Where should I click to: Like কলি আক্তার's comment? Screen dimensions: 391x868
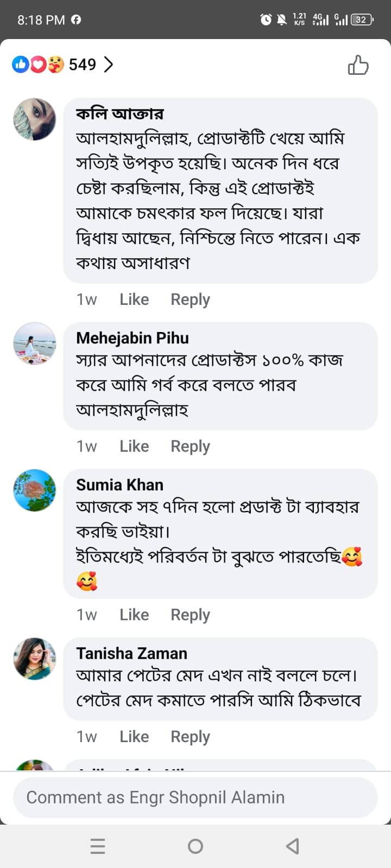(134, 299)
